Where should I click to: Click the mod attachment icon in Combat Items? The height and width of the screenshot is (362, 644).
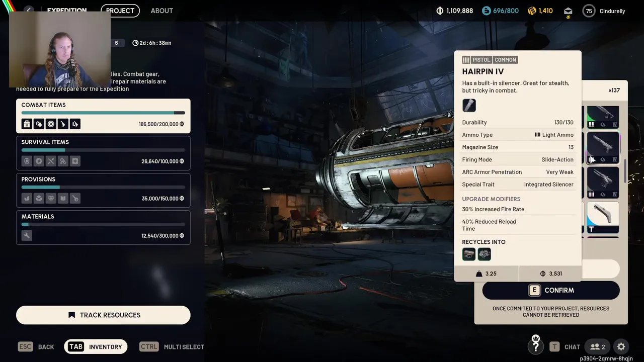click(75, 124)
